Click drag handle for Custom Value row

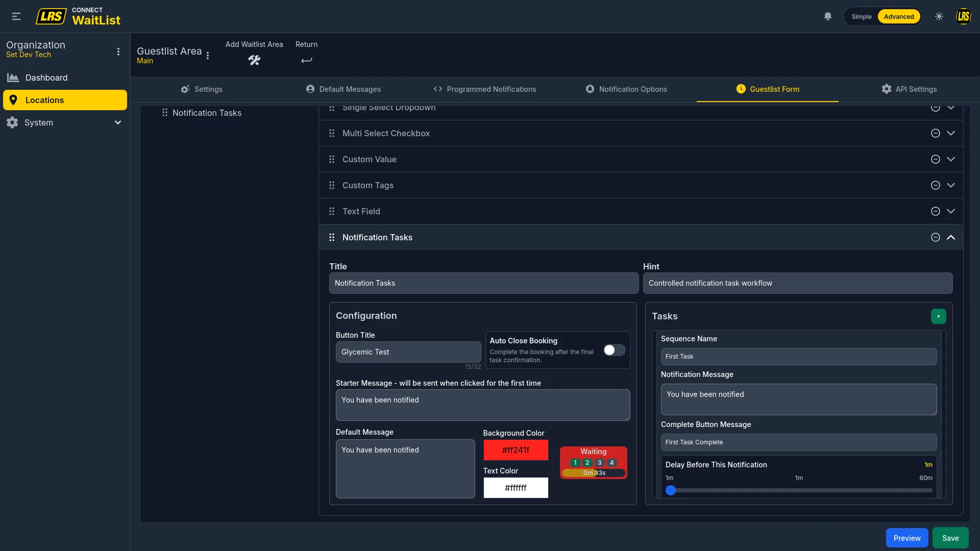coord(332,159)
